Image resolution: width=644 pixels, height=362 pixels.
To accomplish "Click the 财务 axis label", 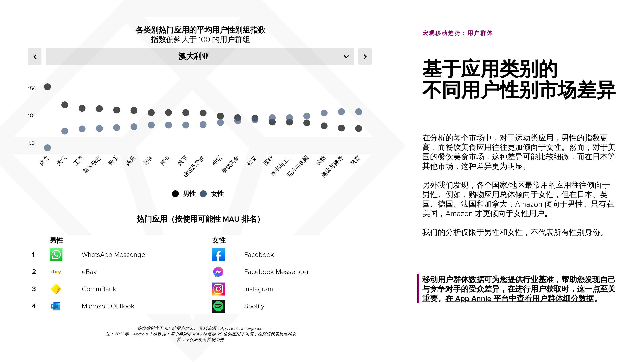I will (x=148, y=161).
